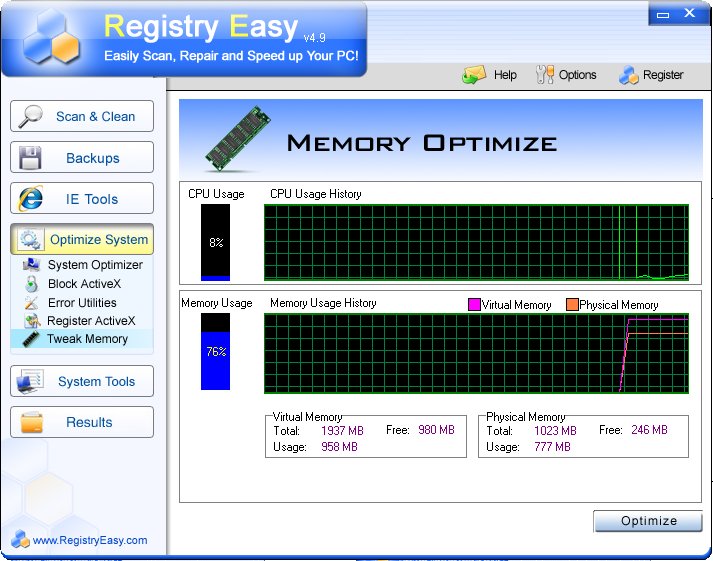Viewport: 713px width, 561px height.
Task: Click the CPU Usage History graph
Action: (477, 242)
